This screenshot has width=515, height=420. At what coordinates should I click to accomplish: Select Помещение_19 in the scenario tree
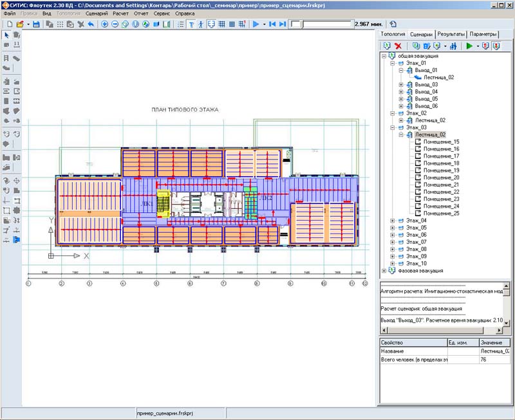click(442, 170)
